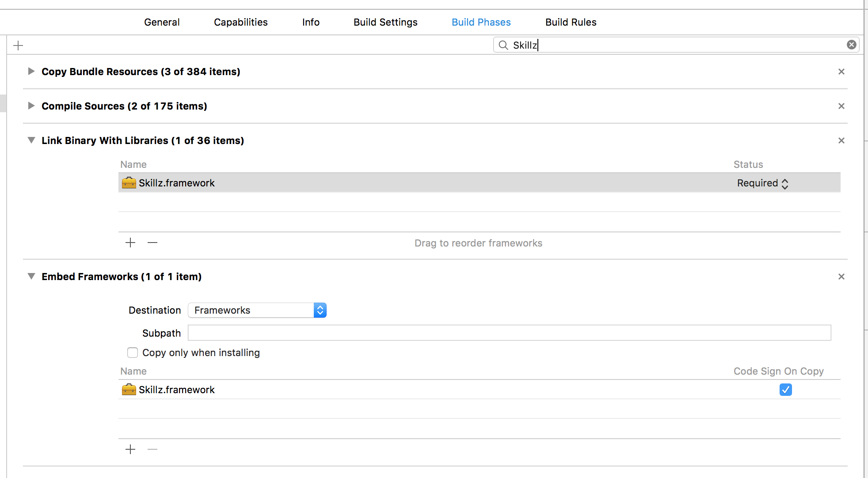Image resolution: width=868 pixels, height=478 pixels.
Task: Collapse the Embed Frameworks phase
Action: pyautogui.click(x=31, y=276)
